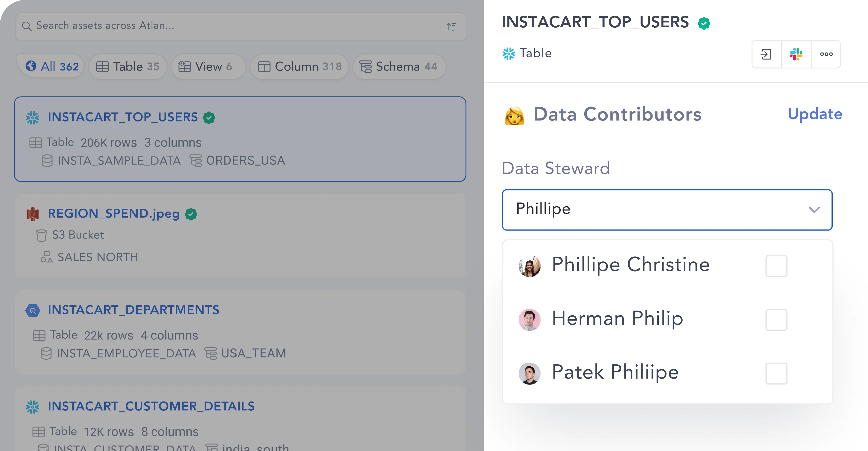868x451 pixels.
Task: Click the Update link
Action: tap(815, 114)
